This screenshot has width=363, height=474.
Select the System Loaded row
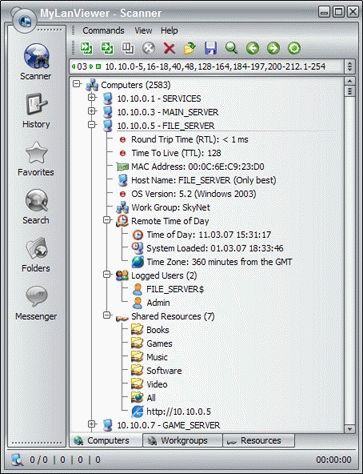click(x=215, y=248)
